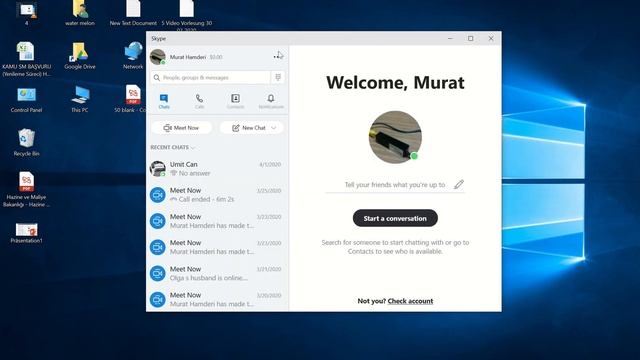Switch to the Notifications tab

(271, 101)
